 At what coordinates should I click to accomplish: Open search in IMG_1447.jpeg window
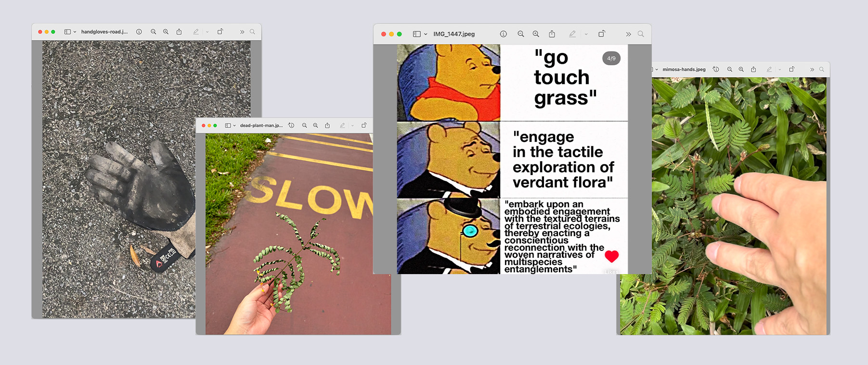[641, 34]
